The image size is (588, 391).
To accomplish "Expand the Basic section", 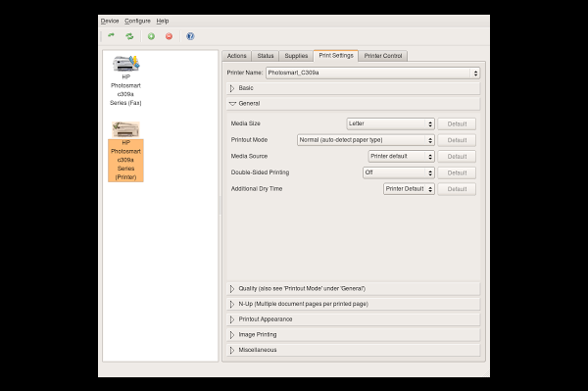I will (353, 88).
